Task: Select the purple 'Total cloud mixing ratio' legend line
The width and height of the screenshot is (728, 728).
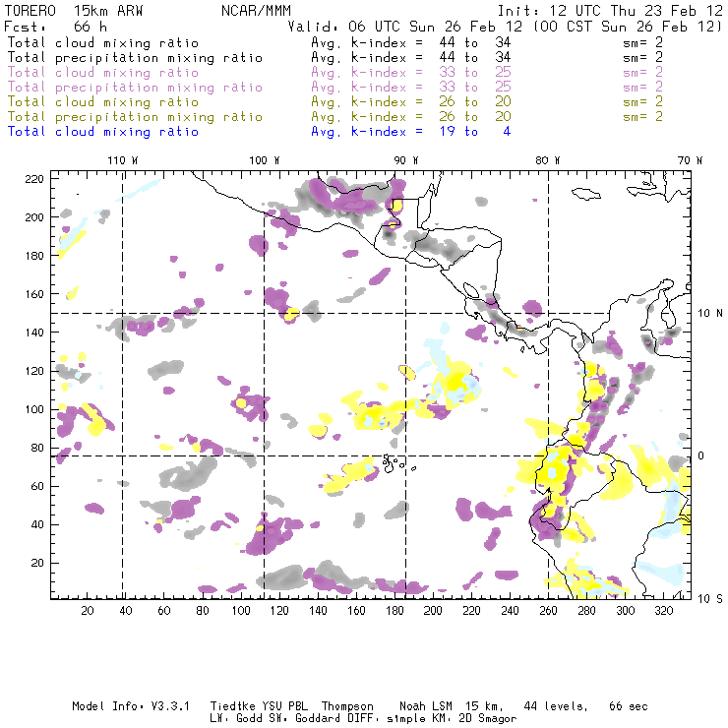Action: [x=103, y=73]
